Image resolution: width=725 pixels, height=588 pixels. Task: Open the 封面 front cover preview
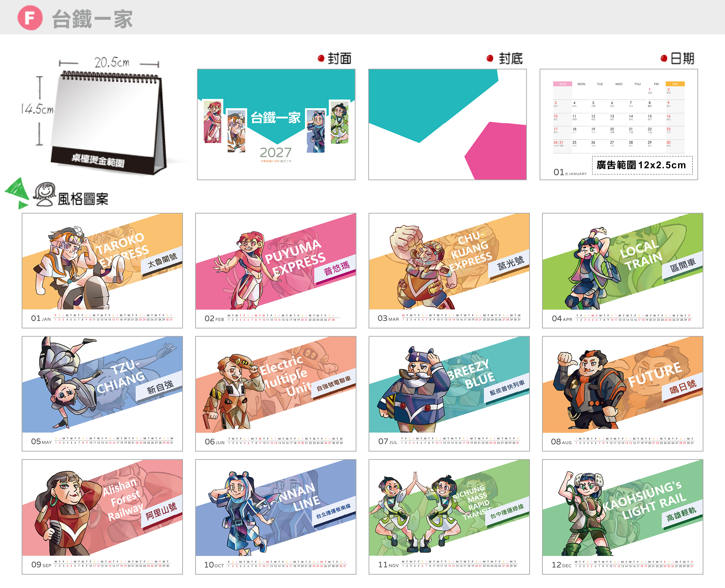coord(276,124)
